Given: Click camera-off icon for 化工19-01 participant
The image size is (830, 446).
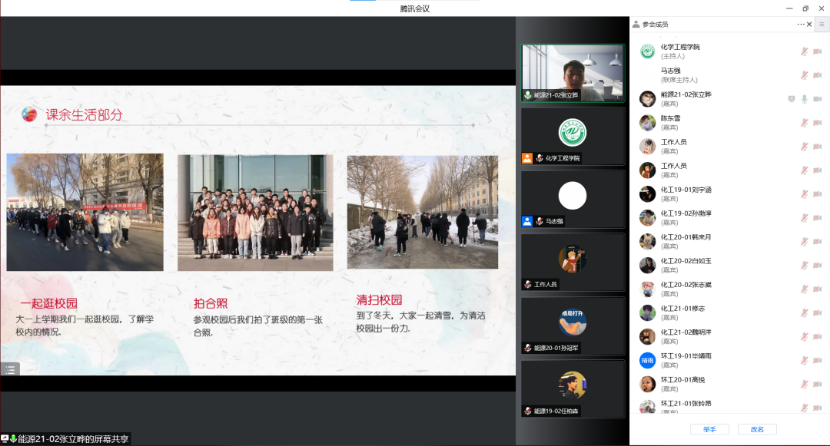Looking at the screenshot, I should [817, 194].
